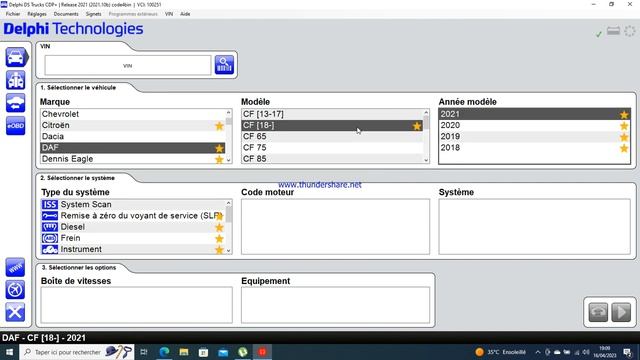
Task: Click the Equipement list box
Action: (x=335, y=304)
